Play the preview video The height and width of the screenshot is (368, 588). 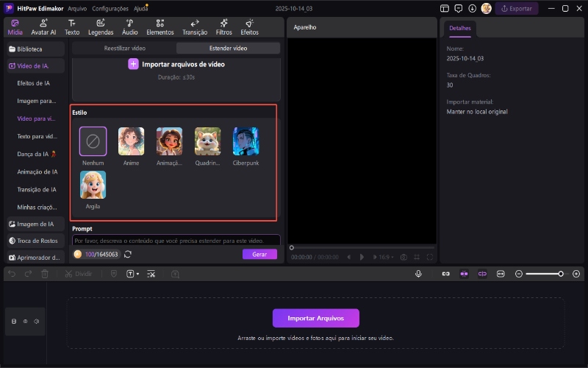[x=362, y=257]
